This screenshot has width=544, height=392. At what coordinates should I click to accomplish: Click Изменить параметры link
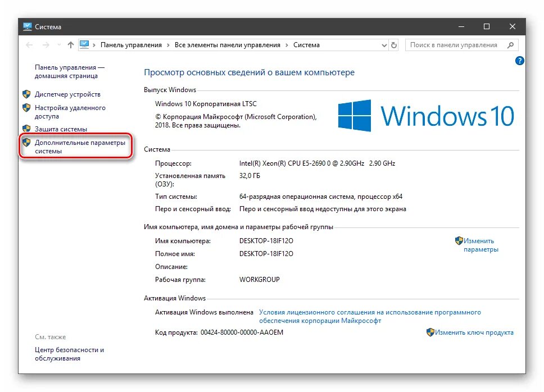[x=481, y=245]
